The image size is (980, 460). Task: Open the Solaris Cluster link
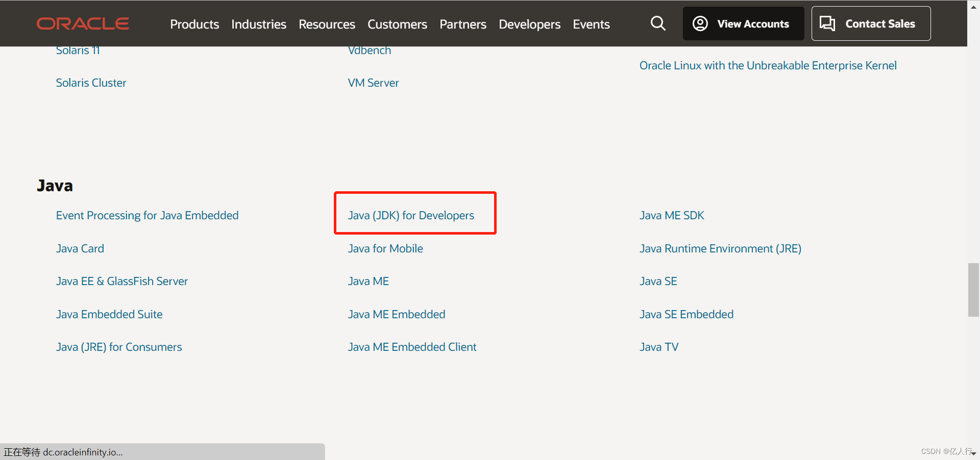point(91,83)
